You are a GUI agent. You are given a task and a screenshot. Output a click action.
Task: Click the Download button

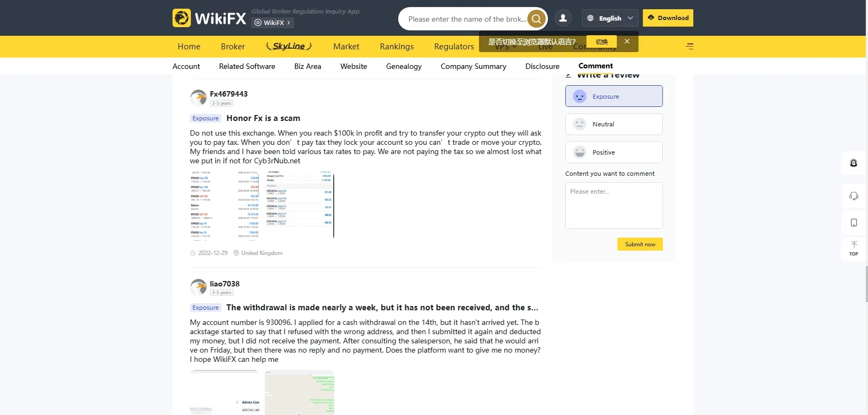coord(668,18)
